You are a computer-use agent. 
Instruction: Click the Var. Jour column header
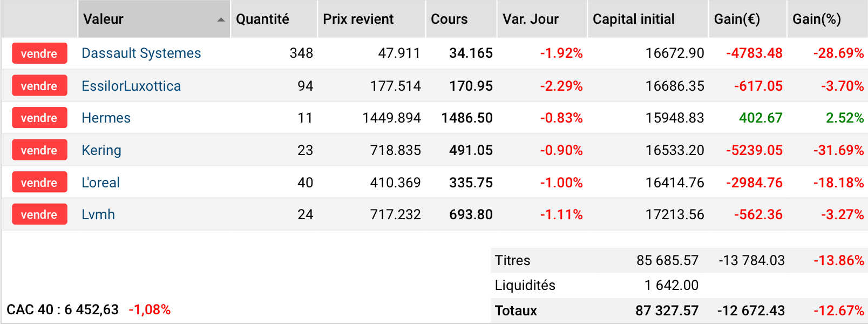coord(542,19)
